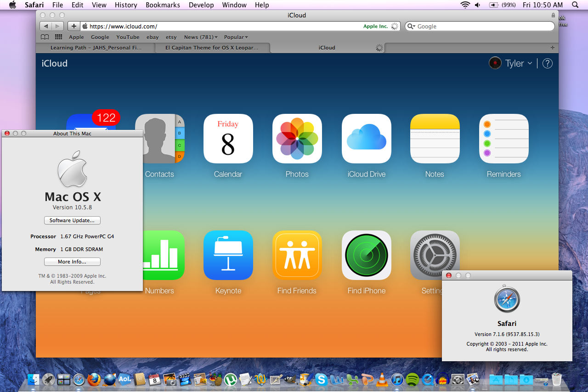The height and width of the screenshot is (392, 588).
Task: Open a new Safari tab
Action: 552,48
